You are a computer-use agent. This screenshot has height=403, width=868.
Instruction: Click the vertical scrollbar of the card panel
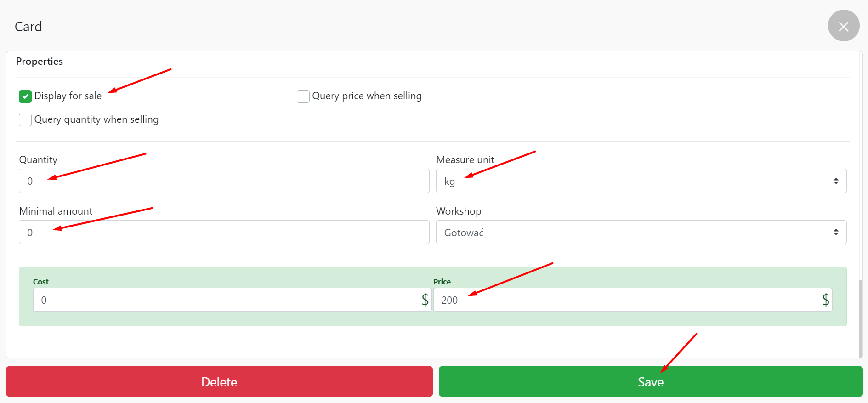(x=861, y=317)
